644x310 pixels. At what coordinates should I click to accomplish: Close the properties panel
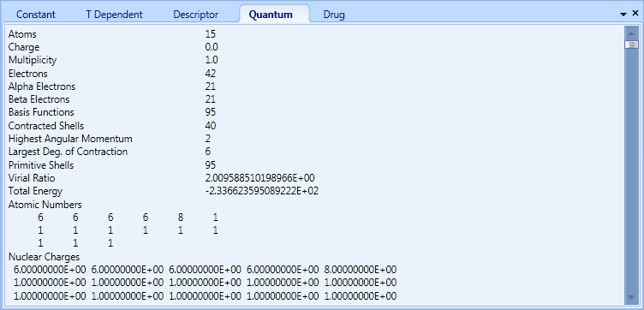coord(635,14)
